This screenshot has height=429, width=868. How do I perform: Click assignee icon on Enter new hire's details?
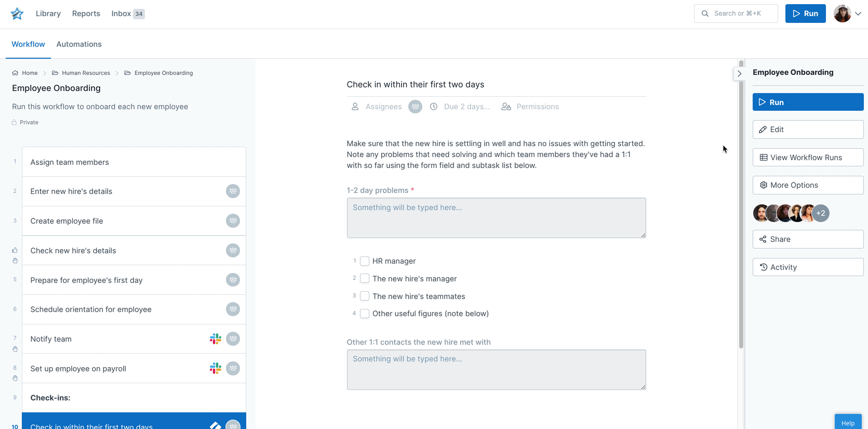point(233,191)
